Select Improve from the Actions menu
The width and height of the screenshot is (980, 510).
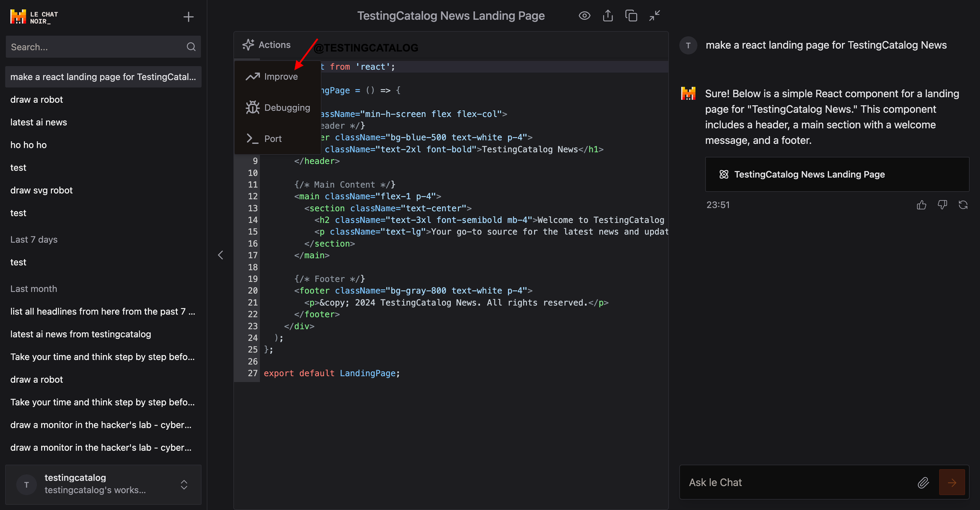click(x=272, y=76)
